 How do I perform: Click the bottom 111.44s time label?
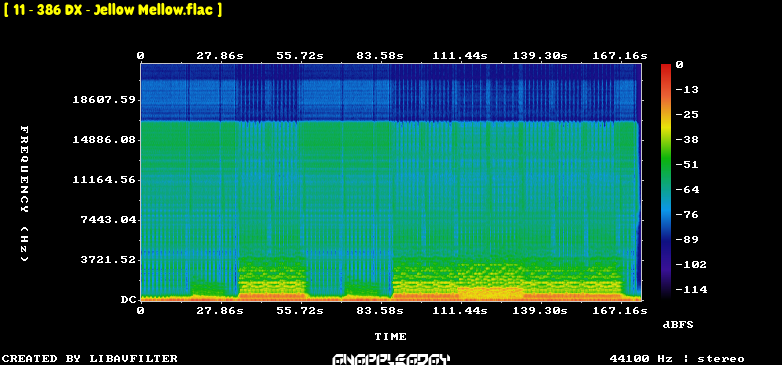(x=460, y=311)
